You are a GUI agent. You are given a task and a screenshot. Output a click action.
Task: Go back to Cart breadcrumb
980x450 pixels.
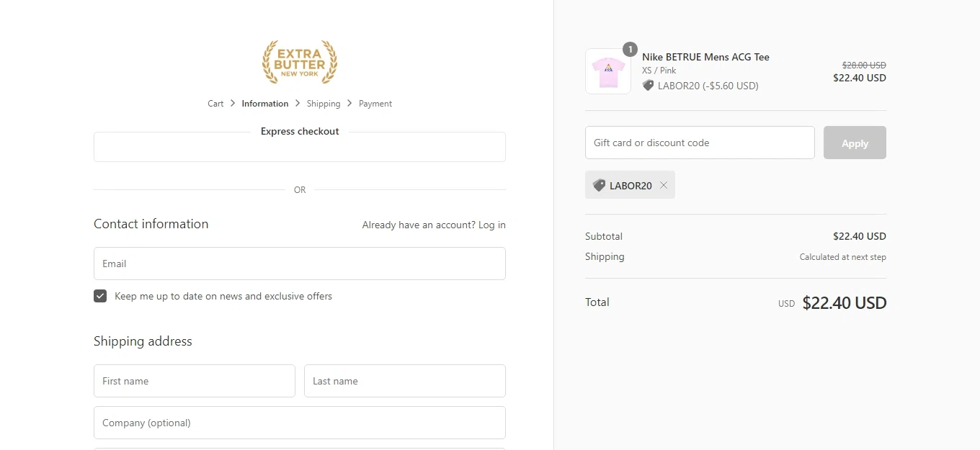[x=215, y=104]
